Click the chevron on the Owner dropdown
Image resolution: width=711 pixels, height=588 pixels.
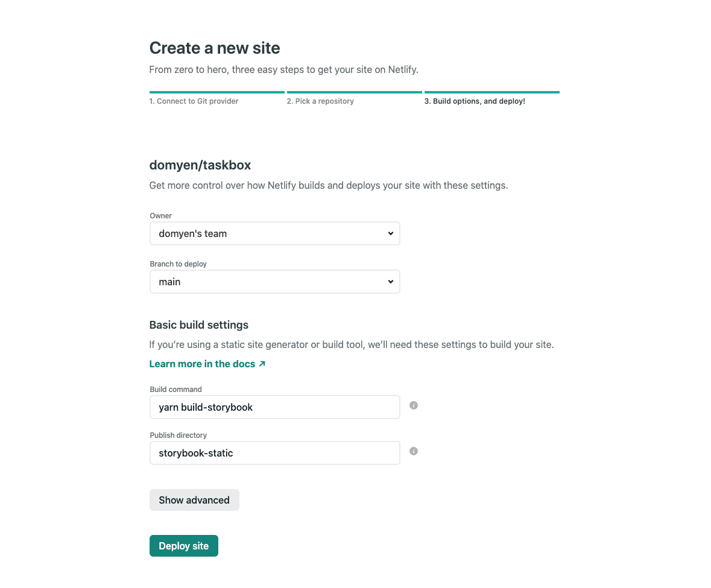[x=390, y=233]
